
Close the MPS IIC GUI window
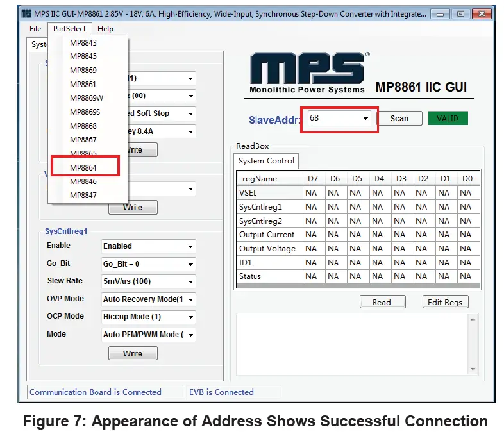click(x=482, y=14)
